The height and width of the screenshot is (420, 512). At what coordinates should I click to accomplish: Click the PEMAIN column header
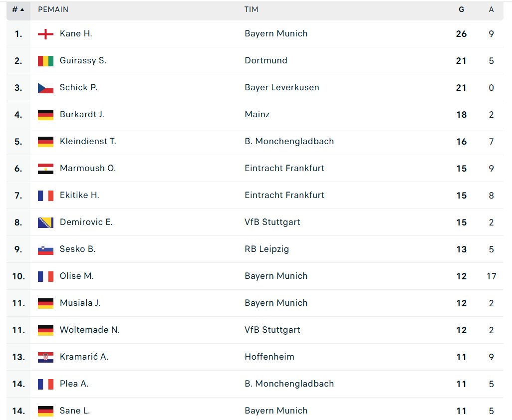53,9
